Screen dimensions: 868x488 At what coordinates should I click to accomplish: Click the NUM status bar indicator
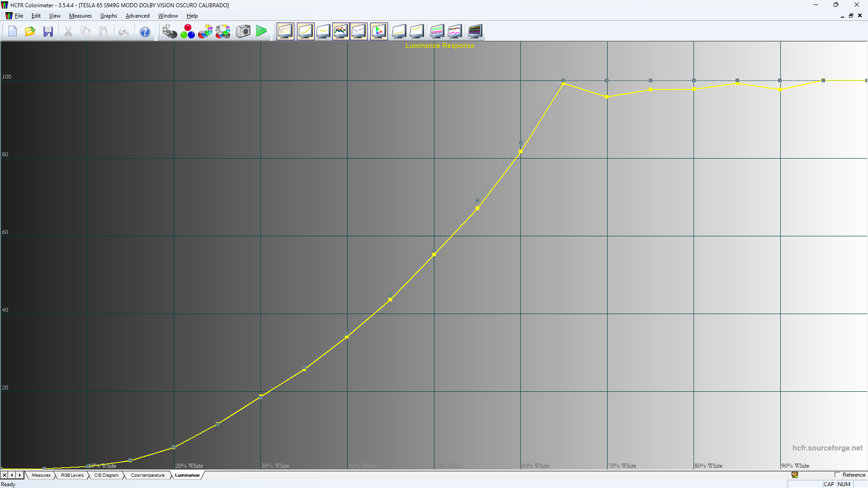tap(844, 484)
